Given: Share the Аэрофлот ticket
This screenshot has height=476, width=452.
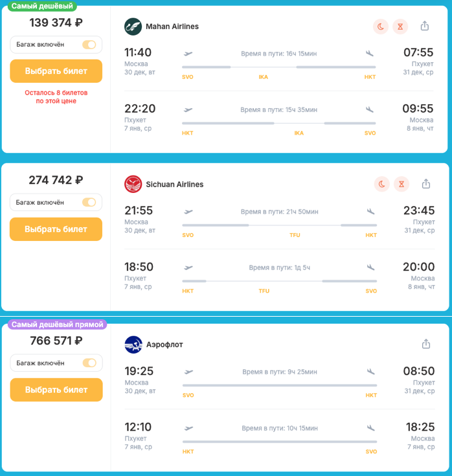Looking at the screenshot, I should pyautogui.click(x=426, y=344).
